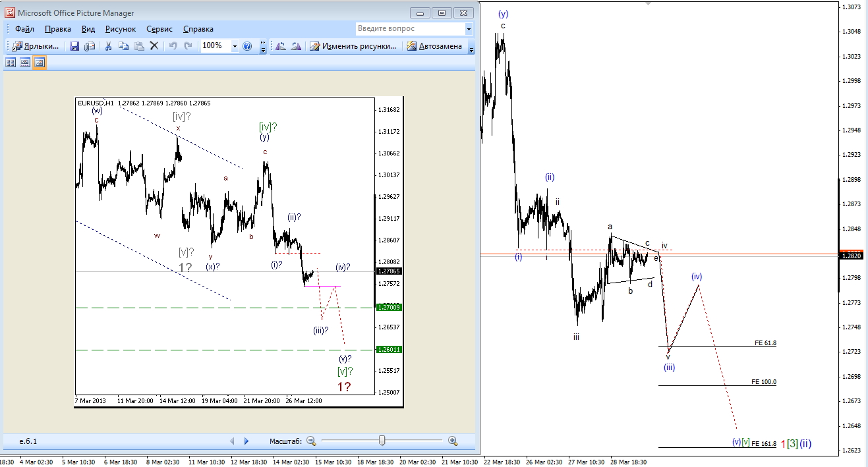
Task: Click the Rotate right icon
Action: click(296, 46)
